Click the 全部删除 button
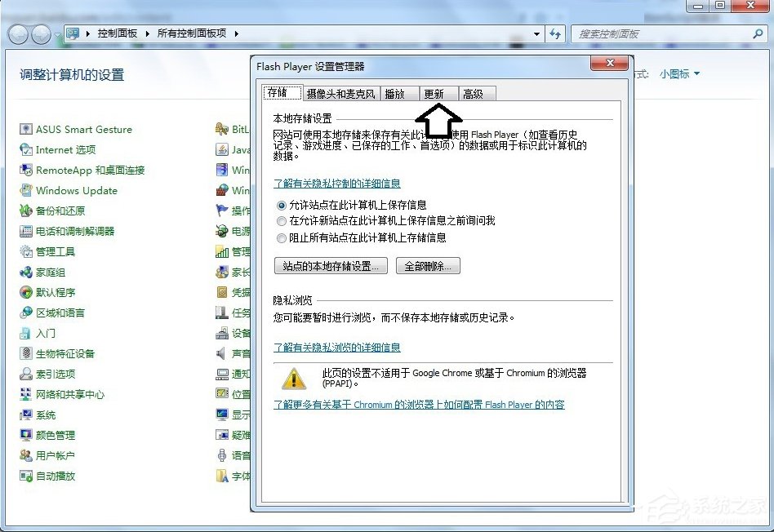Screen dimensions: 774x532 [x=428, y=265]
